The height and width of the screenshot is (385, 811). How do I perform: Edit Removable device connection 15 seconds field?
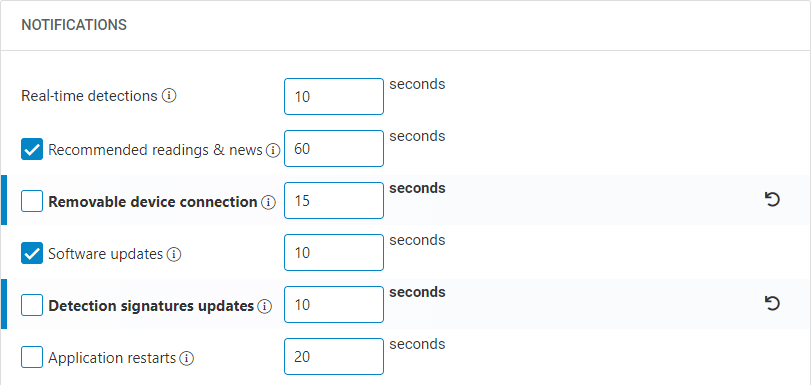click(334, 200)
